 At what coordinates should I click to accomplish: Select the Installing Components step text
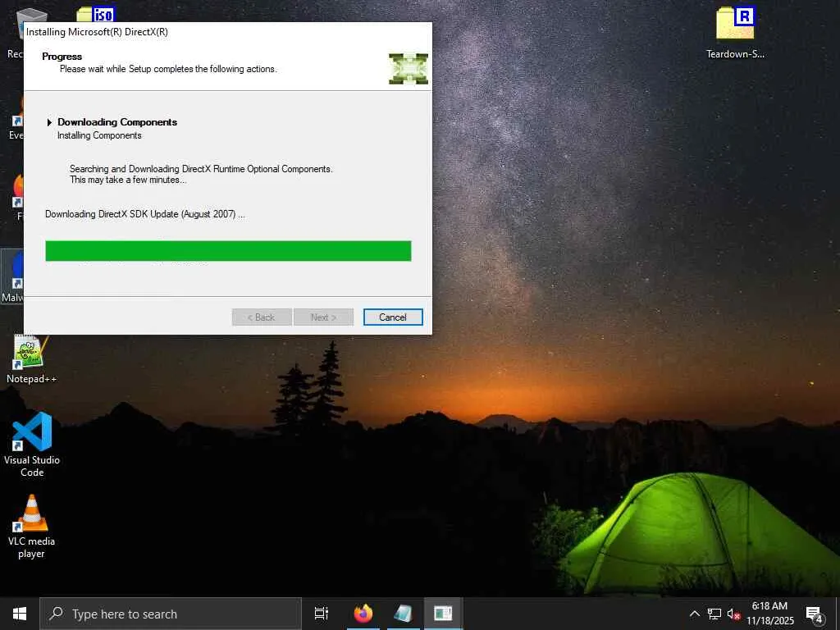coord(99,135)
